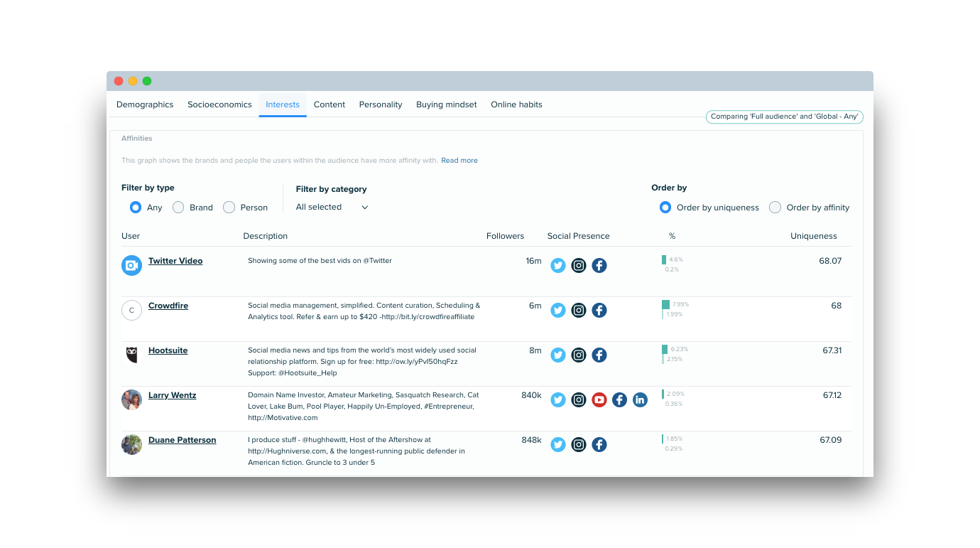Click the Twitter Video camera avatar
This screenshot has width=980, height=548.
131,266
